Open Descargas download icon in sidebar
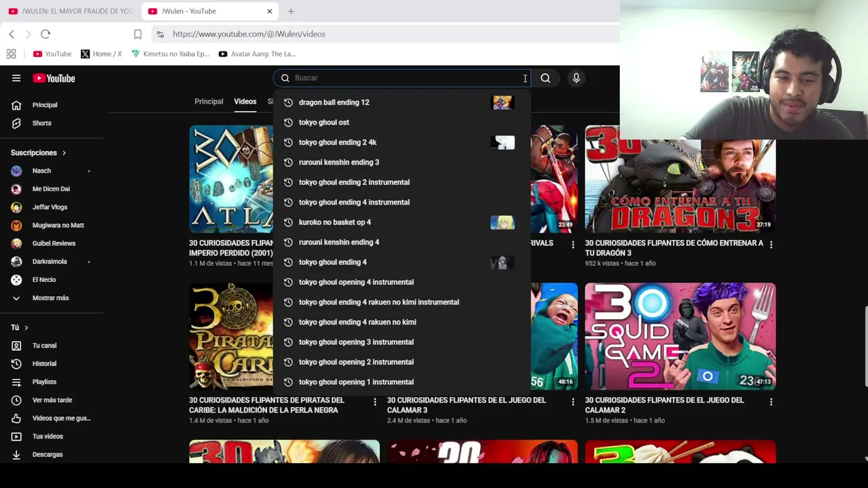868x488 pixels. (x=16, y=455)
